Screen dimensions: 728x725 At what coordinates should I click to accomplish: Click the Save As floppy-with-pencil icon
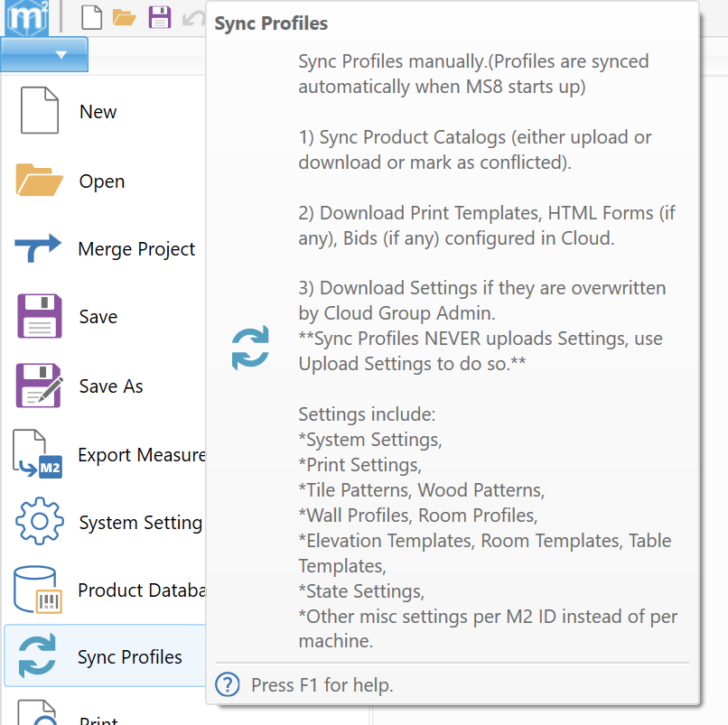(39, 386)
